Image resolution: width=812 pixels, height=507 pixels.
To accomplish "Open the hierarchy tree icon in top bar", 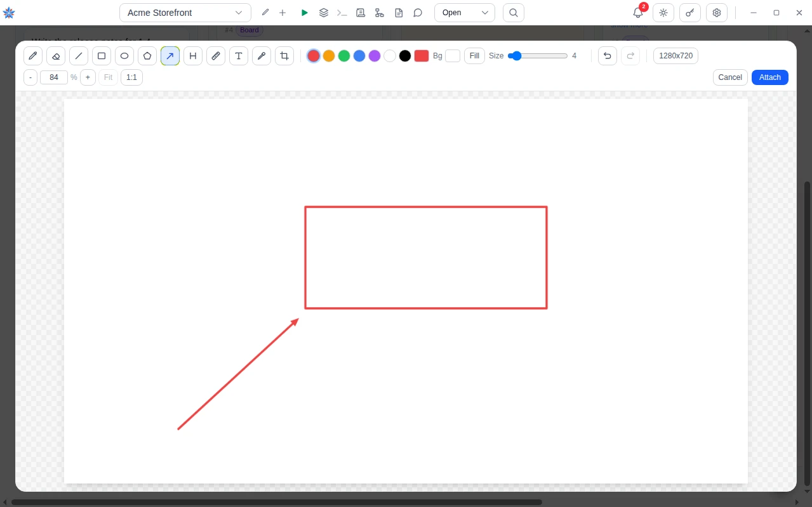I will click(380, 13).
